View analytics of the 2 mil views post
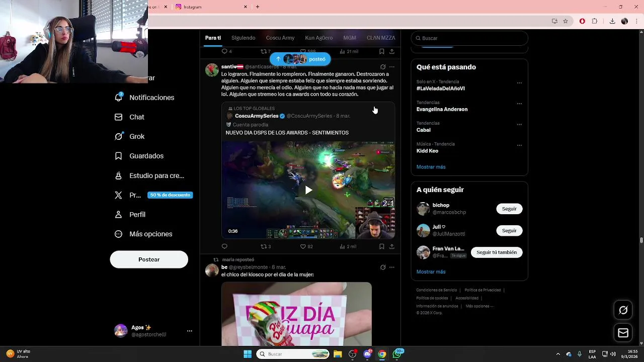 pyautogui.click(x=348, y=246)
